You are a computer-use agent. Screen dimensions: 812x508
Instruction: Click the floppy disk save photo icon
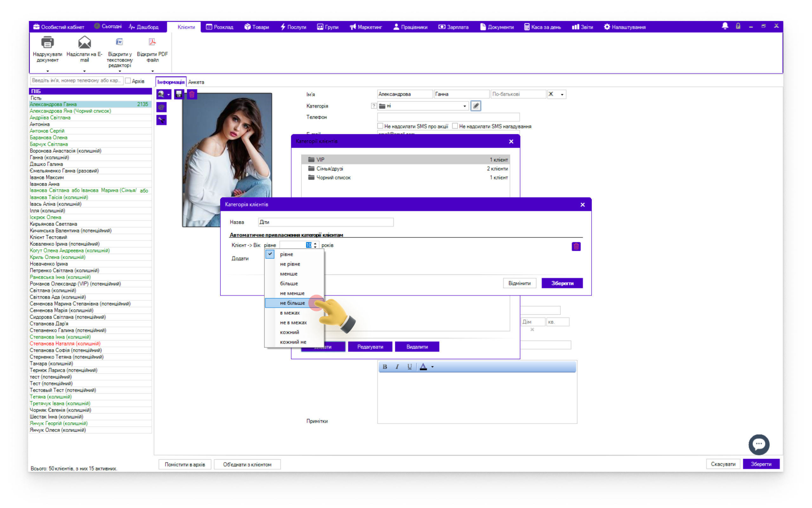click(179, 94)
